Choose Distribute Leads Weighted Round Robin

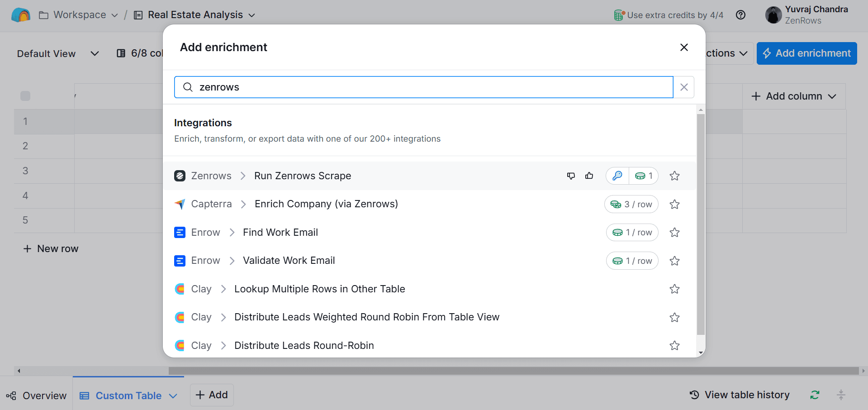pyautogui.click(x=367, y=317)
